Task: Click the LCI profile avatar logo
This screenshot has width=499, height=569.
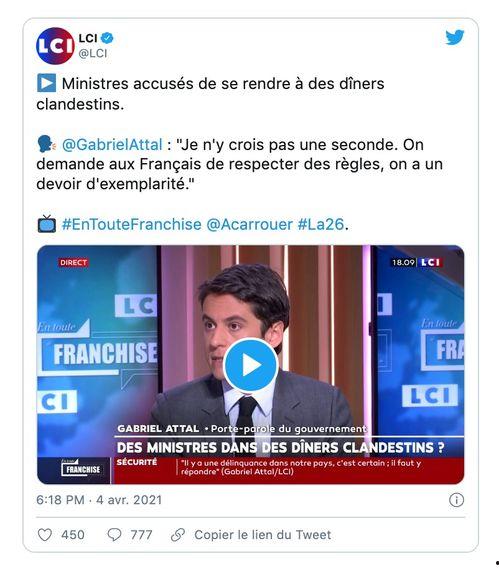Action: pos(55,46)
